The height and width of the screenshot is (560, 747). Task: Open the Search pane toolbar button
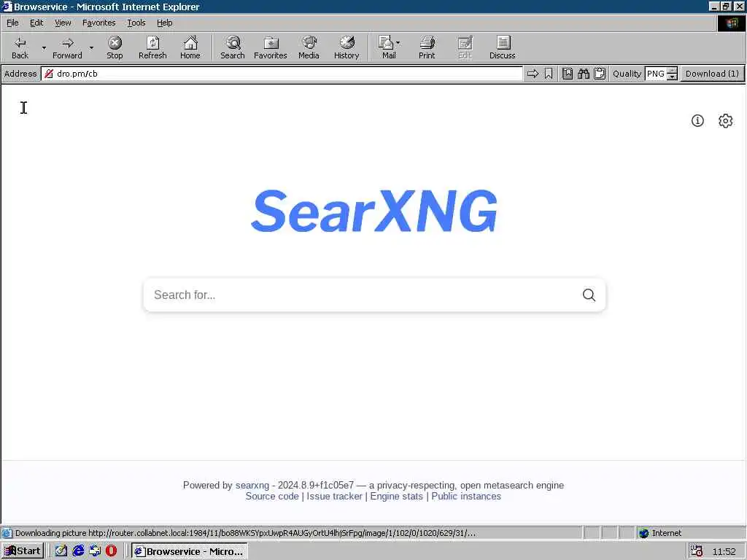pyautogui.click(x=233, y=47)
